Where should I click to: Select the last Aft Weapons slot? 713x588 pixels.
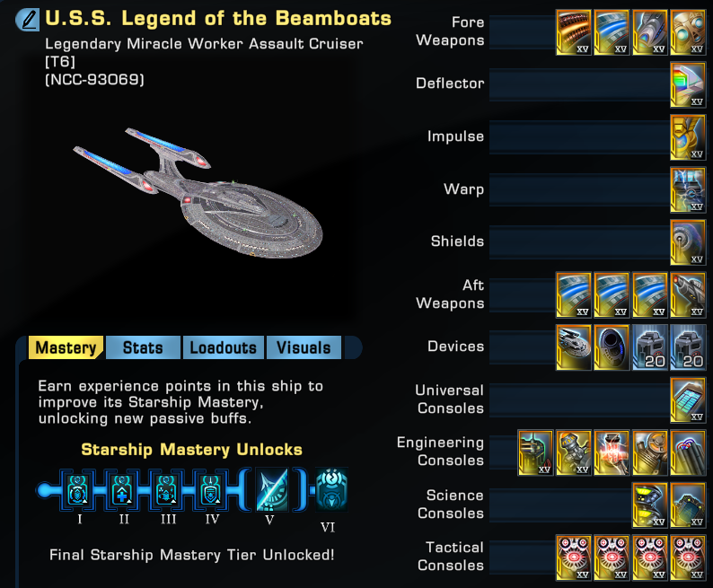click(x=688, y=295)
